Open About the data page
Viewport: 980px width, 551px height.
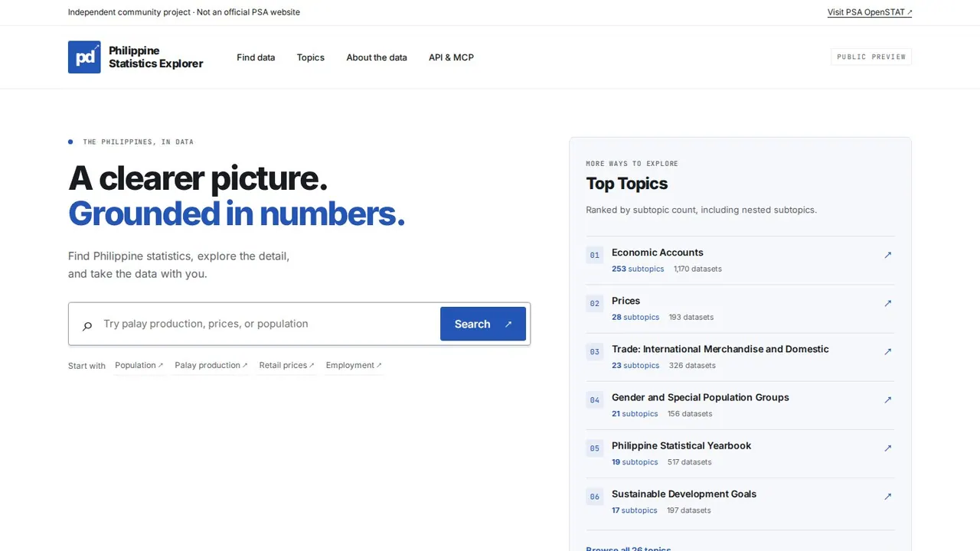pyautogui.click(x=377, y=57)
